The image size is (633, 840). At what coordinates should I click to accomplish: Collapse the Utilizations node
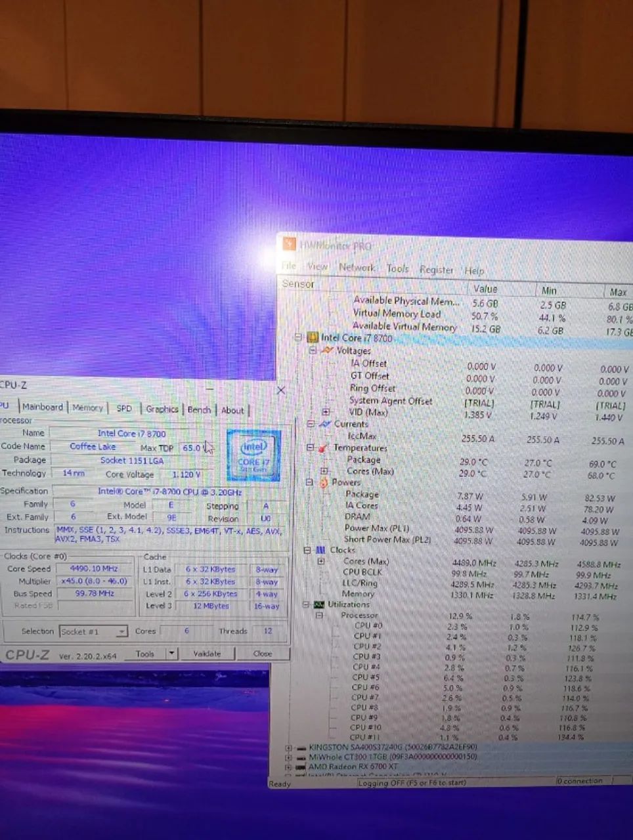(306, 604)
